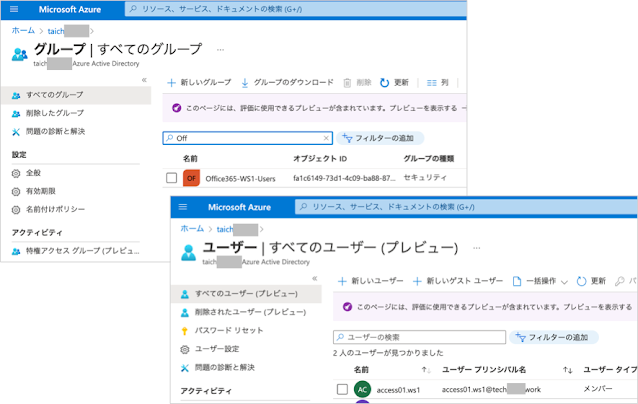Check the Office365-WS1-Users row checkbox
Image resolution: width=638 pixels, height=404 pixels.
tap(172, 178)
